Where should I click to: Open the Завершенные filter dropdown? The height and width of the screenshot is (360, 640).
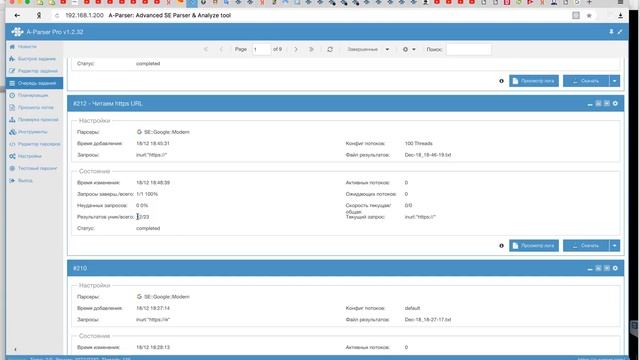click(x=368, y=49)
